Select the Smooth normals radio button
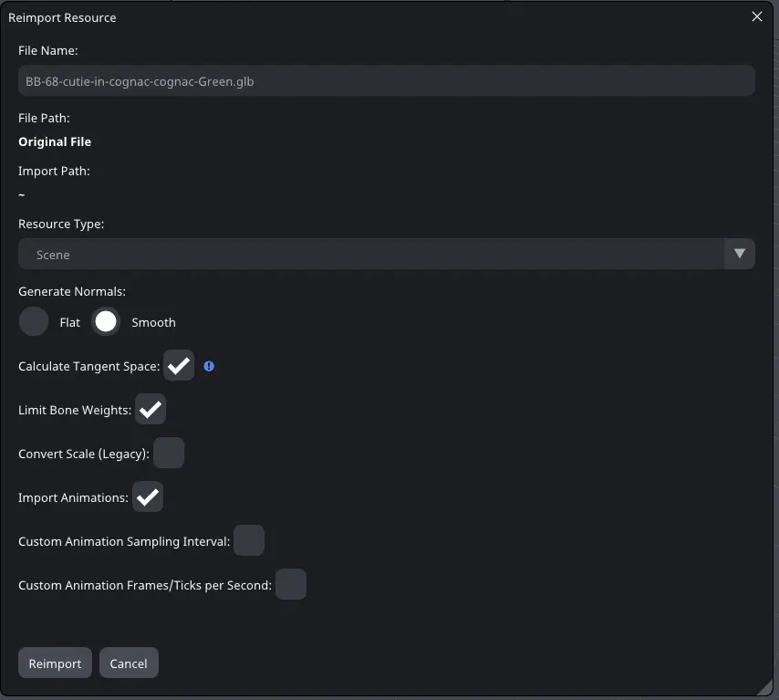The image size is (779, 700). click(106, 321)
